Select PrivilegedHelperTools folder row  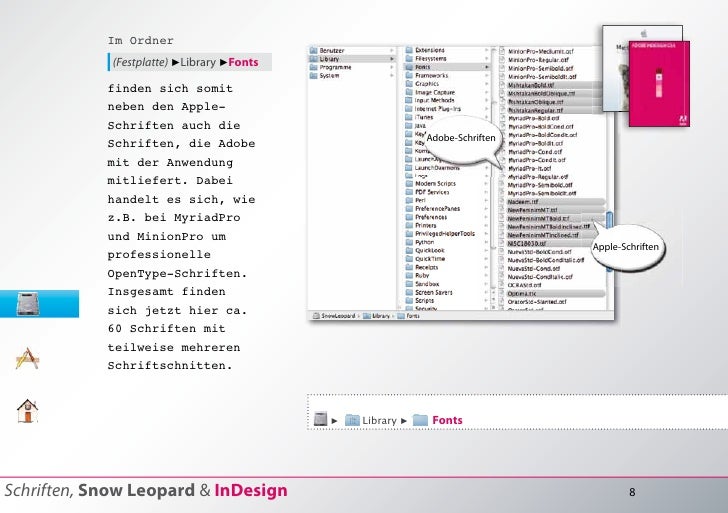446,234
